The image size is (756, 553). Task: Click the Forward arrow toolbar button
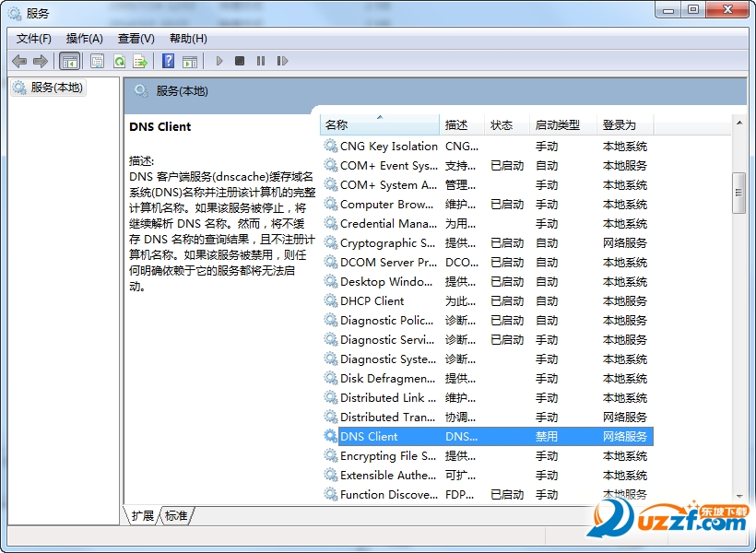click(x=40, y=61)
